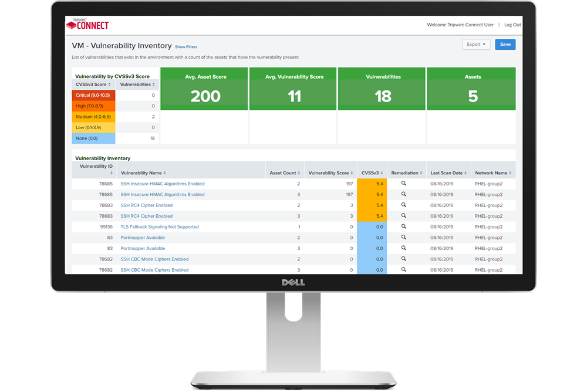
Task: Click the Vulnerabilities count tile showing 18
Action: point(382,89)
